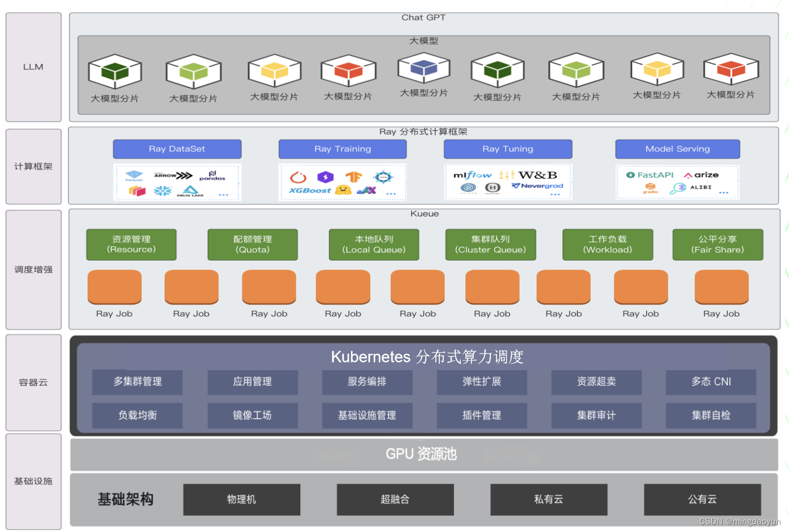Click the Ray Tuning header
Viewport: 789px width, 532px height.
[x=508, y=149]
